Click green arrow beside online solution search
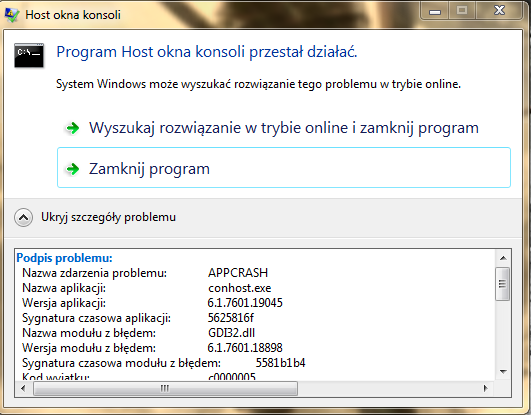The width and height of the screenshot is (531, 415). 72,128
